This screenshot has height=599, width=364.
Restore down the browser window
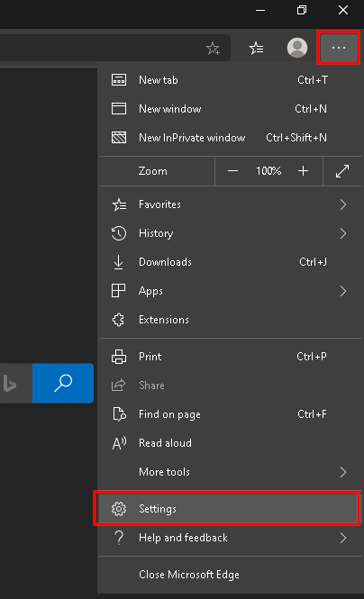(x=302, y=10)
